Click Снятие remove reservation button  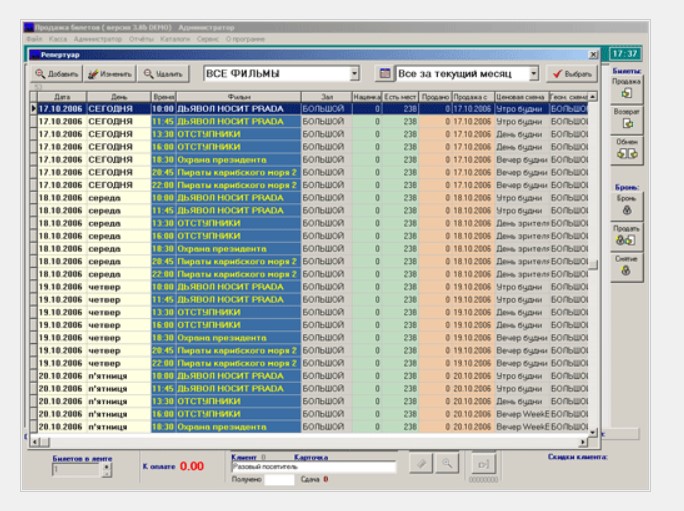pyautogui.click(x=626, y=267)
